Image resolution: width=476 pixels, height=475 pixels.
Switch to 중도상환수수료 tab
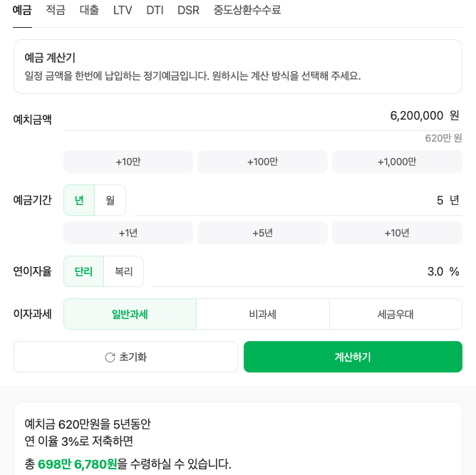[x=247, y=10]
